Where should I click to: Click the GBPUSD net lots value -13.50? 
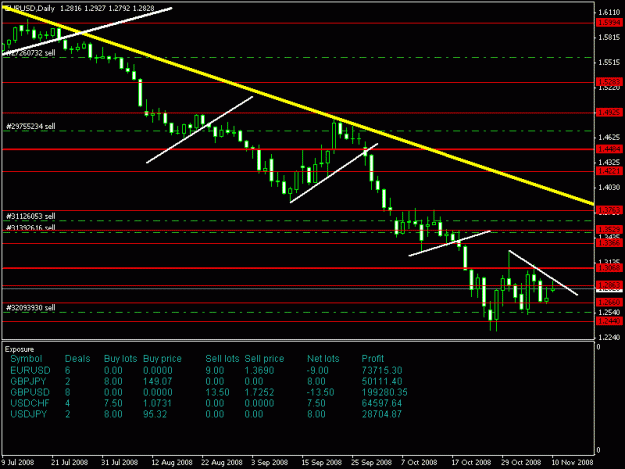(x=320, y=392)
